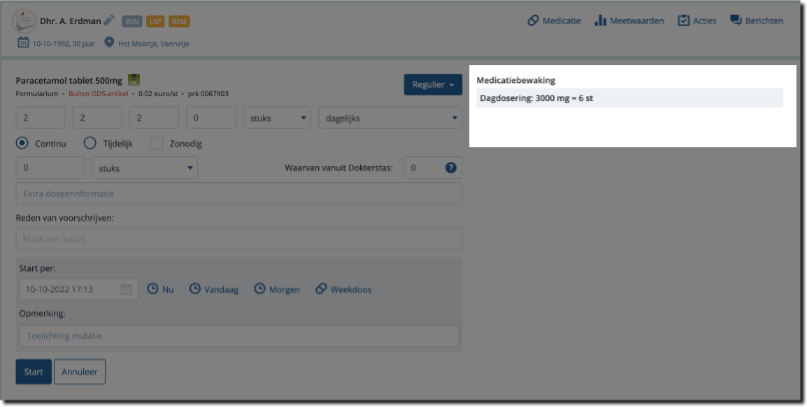
Task: Click the orange BEM badge
Action: [x=179, y=21]
